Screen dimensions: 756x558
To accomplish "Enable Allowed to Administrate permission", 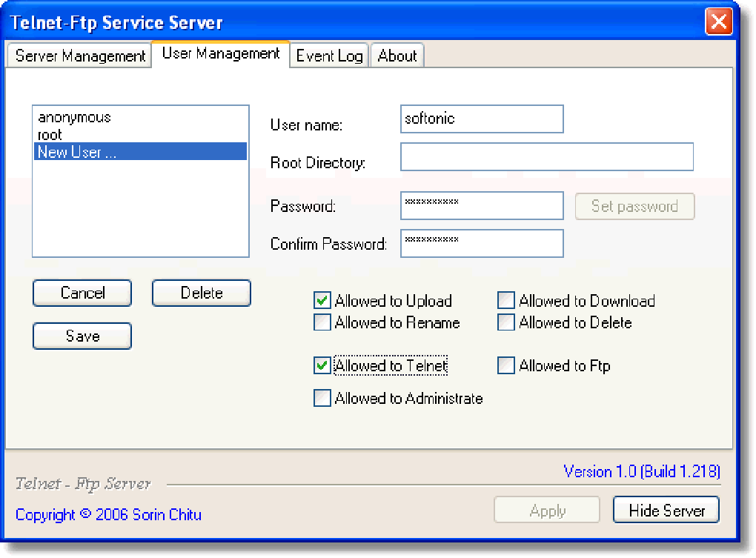I will pos(322,398).
